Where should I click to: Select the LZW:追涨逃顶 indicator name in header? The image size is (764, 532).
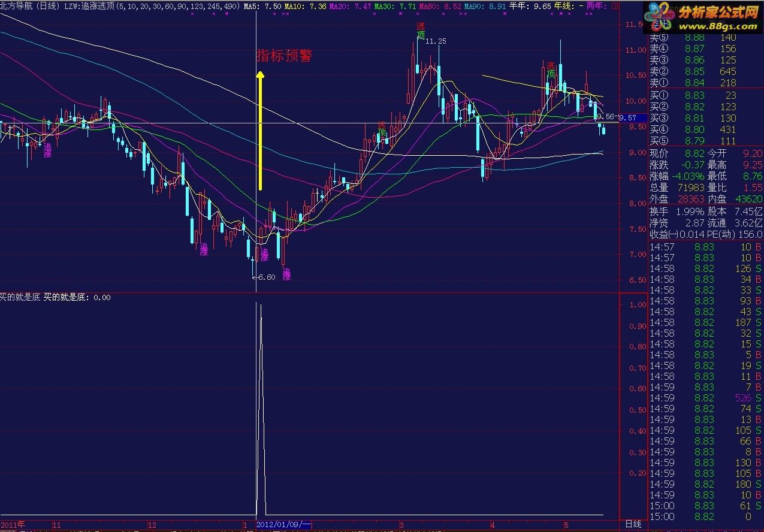90,5
